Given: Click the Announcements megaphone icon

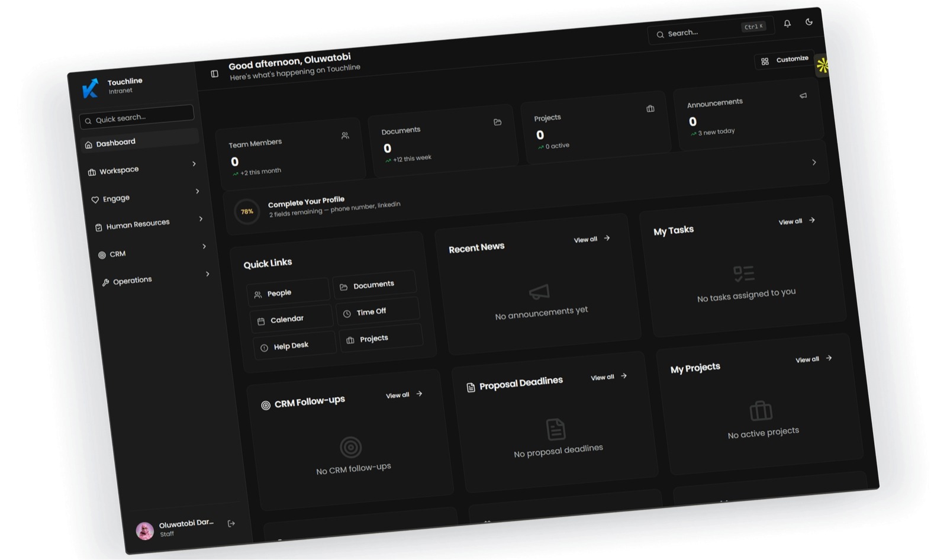Looking at the screenshot, I should click(x=803, y=95).
